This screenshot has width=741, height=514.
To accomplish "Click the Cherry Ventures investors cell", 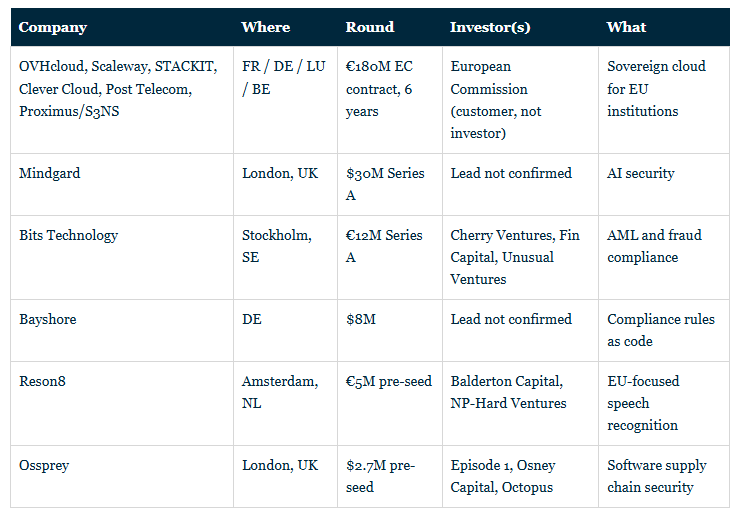I will 520,257.
